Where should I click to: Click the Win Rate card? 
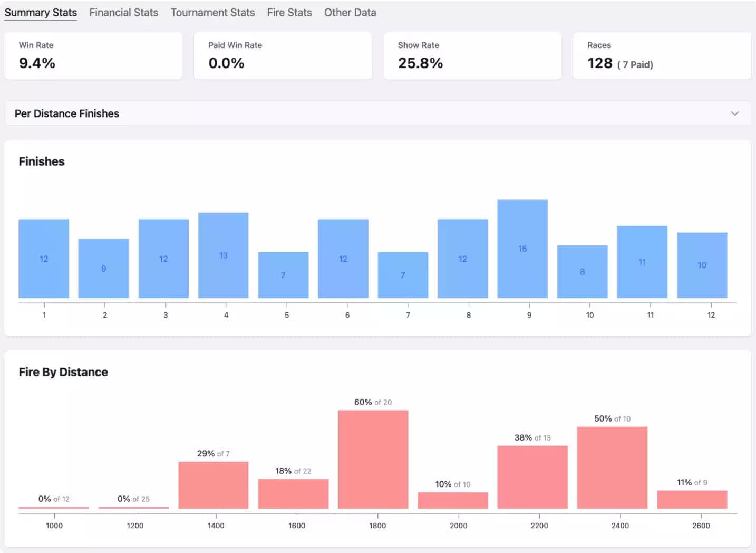click(x=93, y=56)
